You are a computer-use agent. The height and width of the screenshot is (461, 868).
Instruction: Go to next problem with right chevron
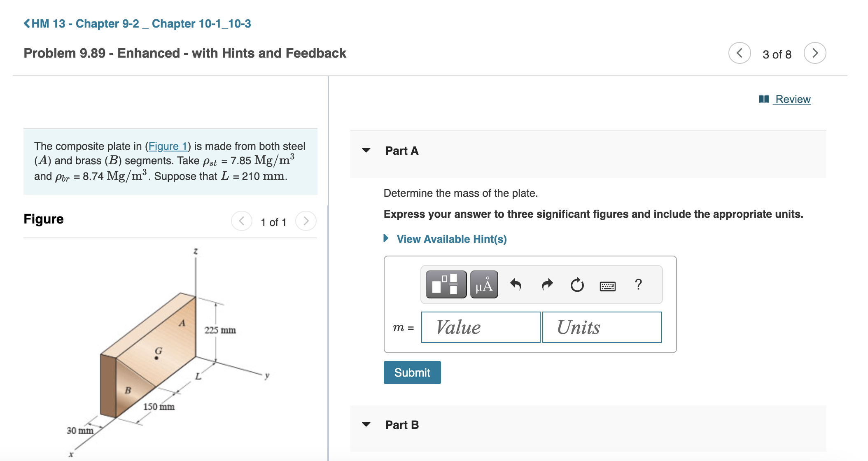[x=815, y=53]
